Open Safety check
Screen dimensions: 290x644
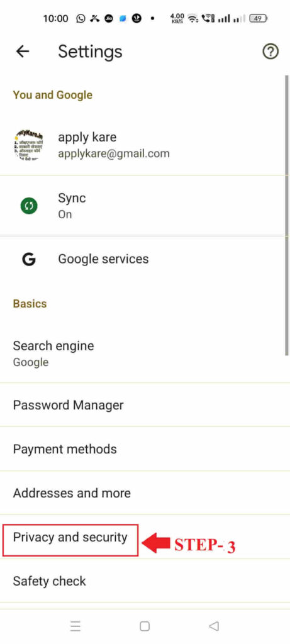[145, 581]
